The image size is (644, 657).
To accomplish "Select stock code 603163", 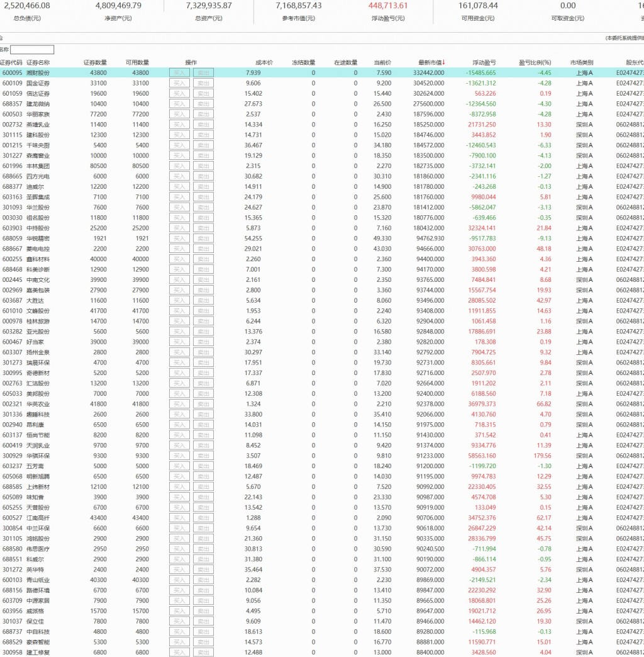I will click(13, 197).
